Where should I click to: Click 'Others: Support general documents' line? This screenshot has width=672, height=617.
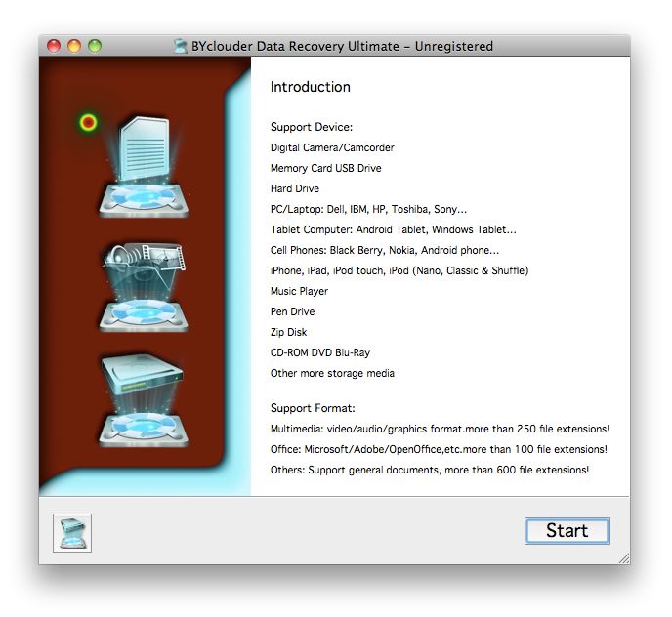click(x=430, y=470)
